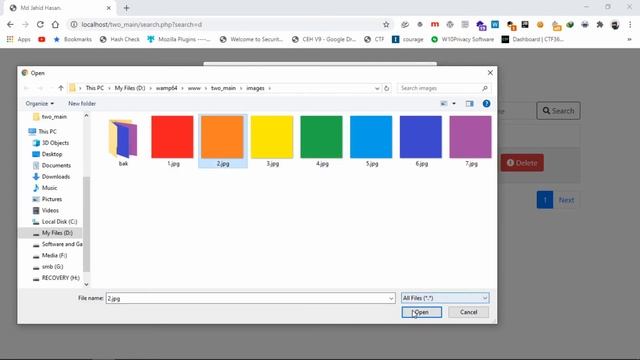This screenshot has height=360, width=640.
Task: Open smb (G:) drive
Action: [53, 267]
